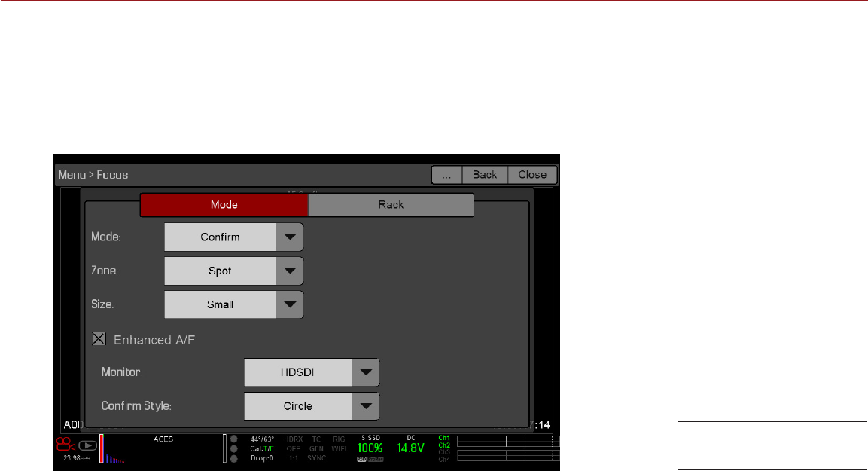Open the Zone dropdown arrow

(290, 271)
